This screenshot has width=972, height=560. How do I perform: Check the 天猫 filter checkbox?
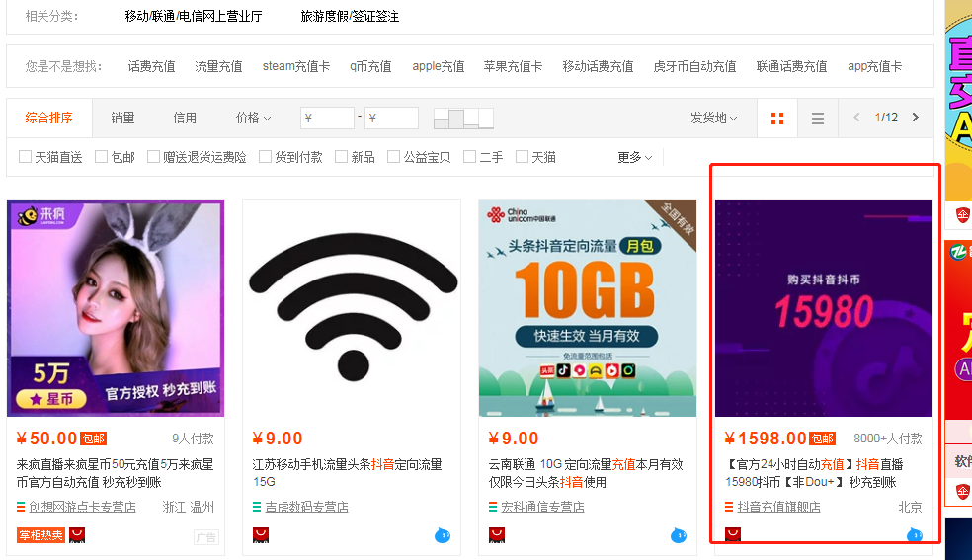point(522,157)
